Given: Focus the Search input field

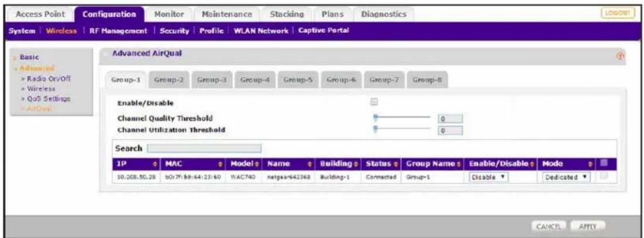Looking at the screenshot, I should 204,148.
